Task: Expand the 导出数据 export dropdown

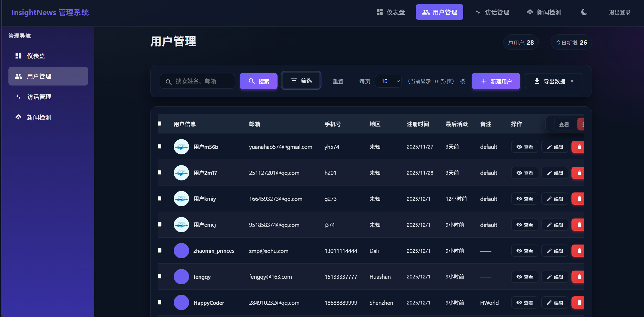Action: coord(554,81)
